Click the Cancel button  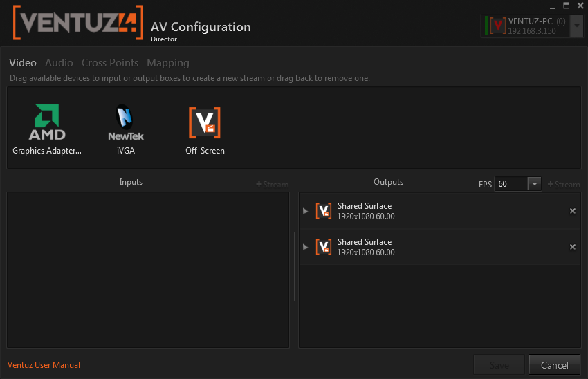(x=554, y=365)
